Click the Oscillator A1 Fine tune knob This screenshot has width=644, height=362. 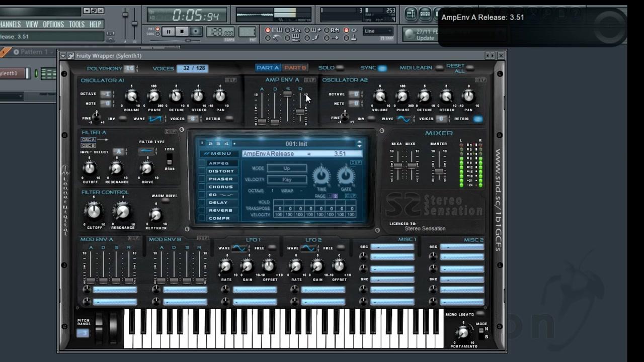pyautogui.click(x=96, y=118)
